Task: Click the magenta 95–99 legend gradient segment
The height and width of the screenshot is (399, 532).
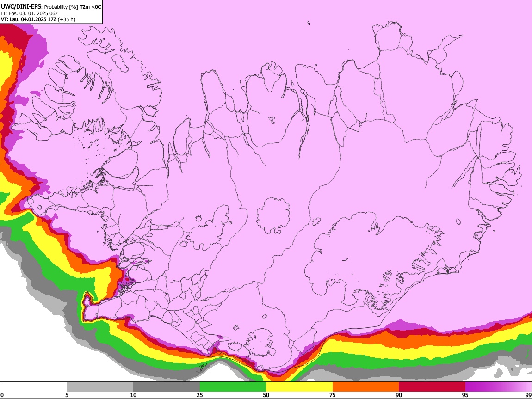Action: [498, 387]
